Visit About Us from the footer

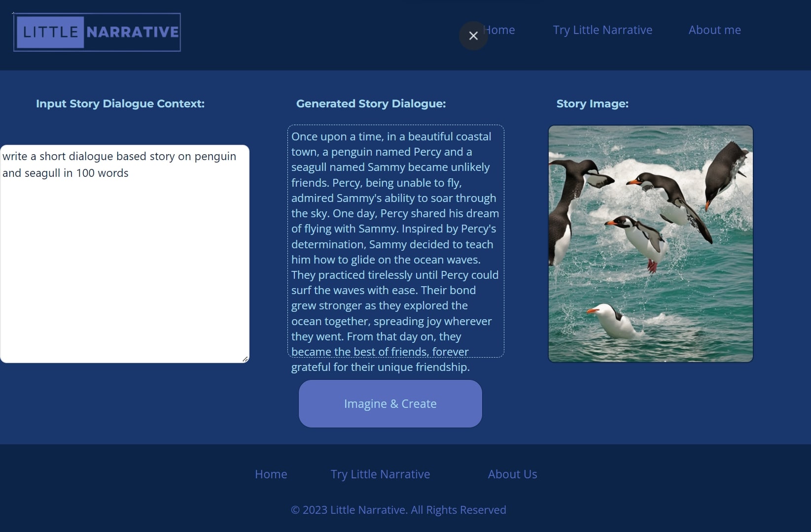[x=512, y=474]
